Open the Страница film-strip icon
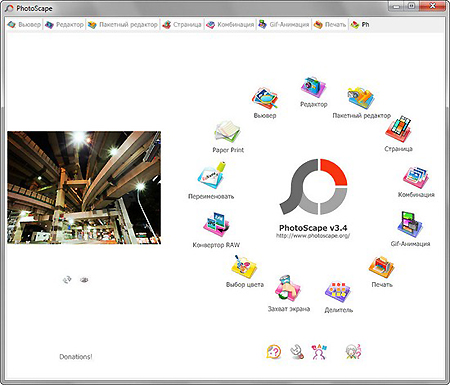 click(399, 129)
